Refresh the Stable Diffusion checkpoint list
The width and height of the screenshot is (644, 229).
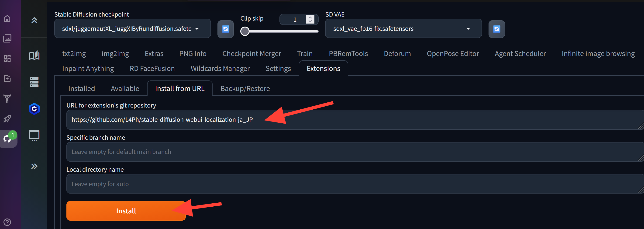click(225, 29)
